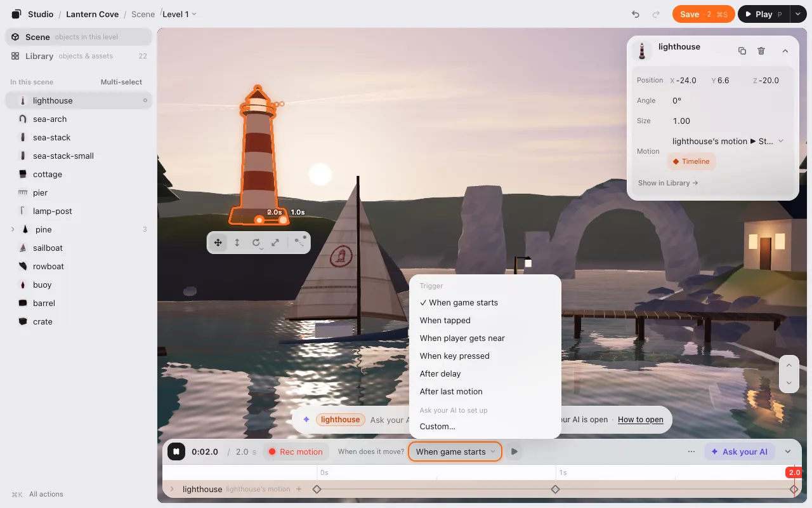Select the Rotate tool near the lighthouse

pyautogui.click(x=256, y=243)
